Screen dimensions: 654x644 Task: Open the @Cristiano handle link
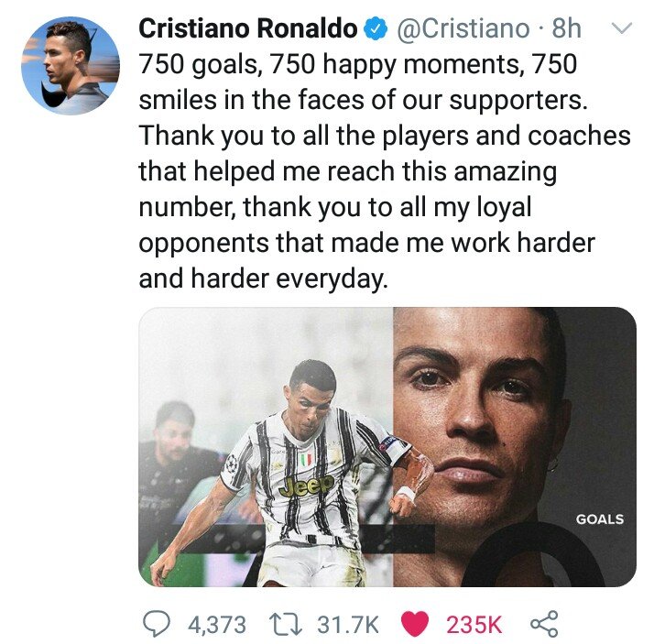pos(463,29)
